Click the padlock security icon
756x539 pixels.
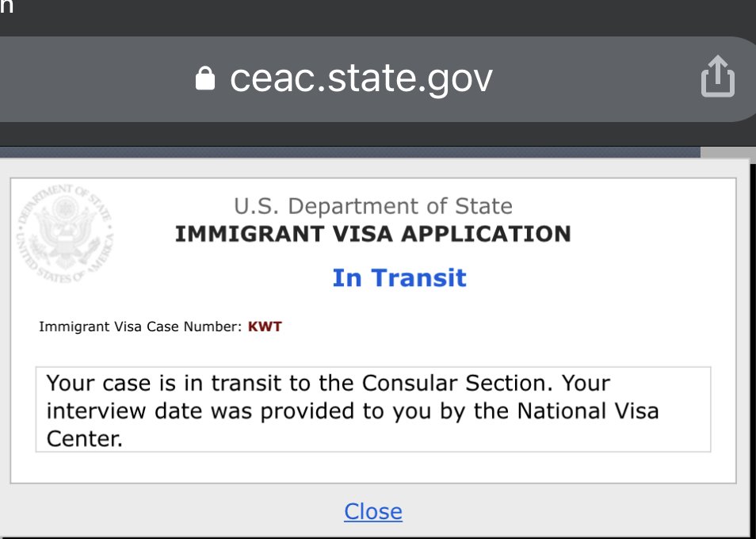pos(205,78)
